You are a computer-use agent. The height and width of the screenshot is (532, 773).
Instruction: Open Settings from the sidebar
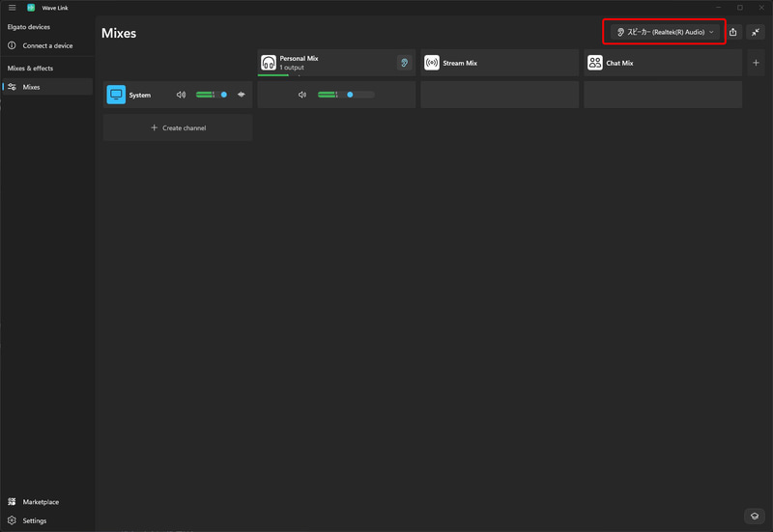[47, 520]
